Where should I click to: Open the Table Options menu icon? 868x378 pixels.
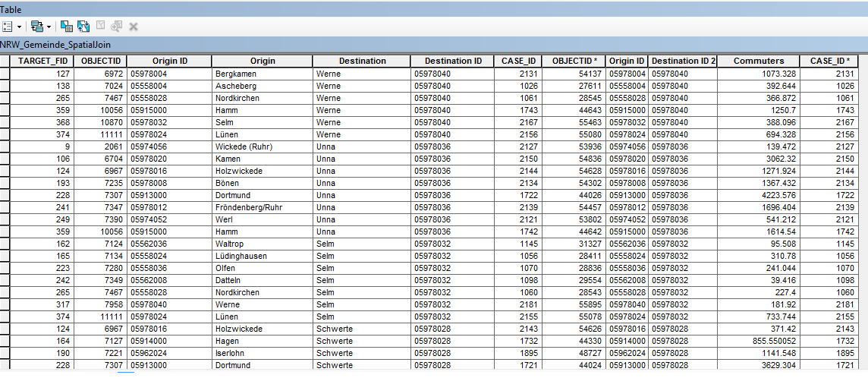coord(7,26)
